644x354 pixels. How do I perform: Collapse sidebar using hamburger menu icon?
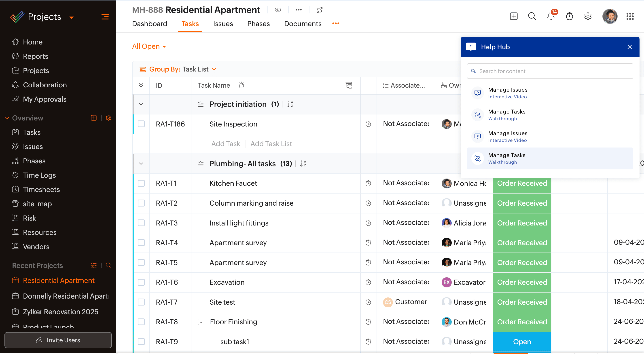(x=105, y=17)
